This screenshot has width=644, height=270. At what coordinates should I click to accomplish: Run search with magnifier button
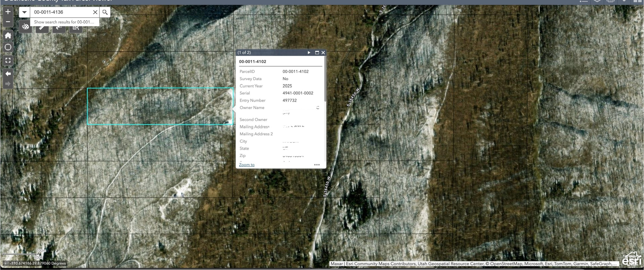105,12
